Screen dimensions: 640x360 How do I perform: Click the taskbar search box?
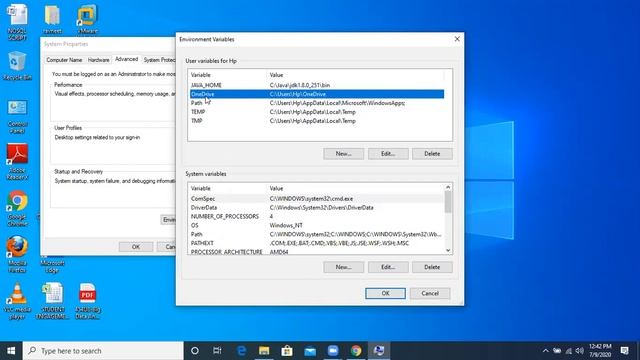click(x=103, y=351)
